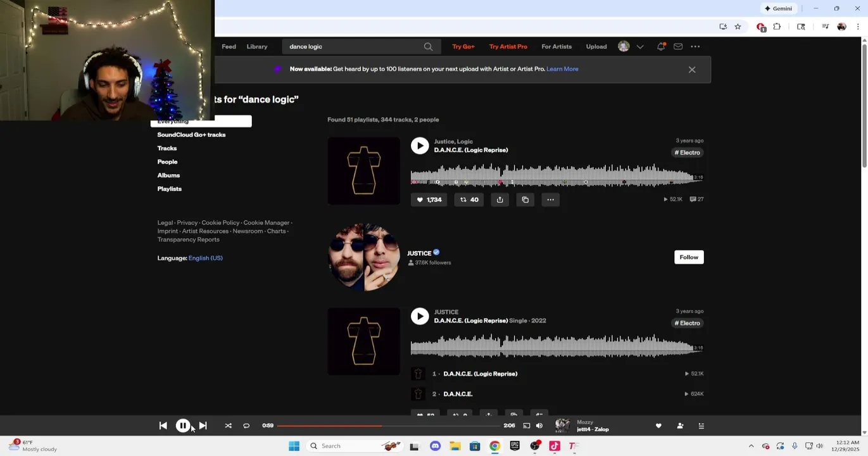Show hidden system tray icons
Image resolution: width=868 pixels, height=456 pixels.
[x=751, y=446]
